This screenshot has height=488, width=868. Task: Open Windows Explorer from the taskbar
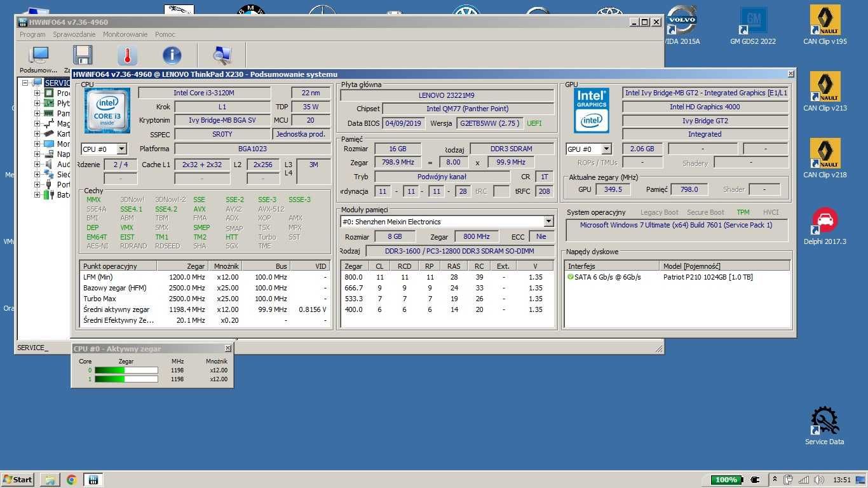pyautogui.click(x=50, y=480)
